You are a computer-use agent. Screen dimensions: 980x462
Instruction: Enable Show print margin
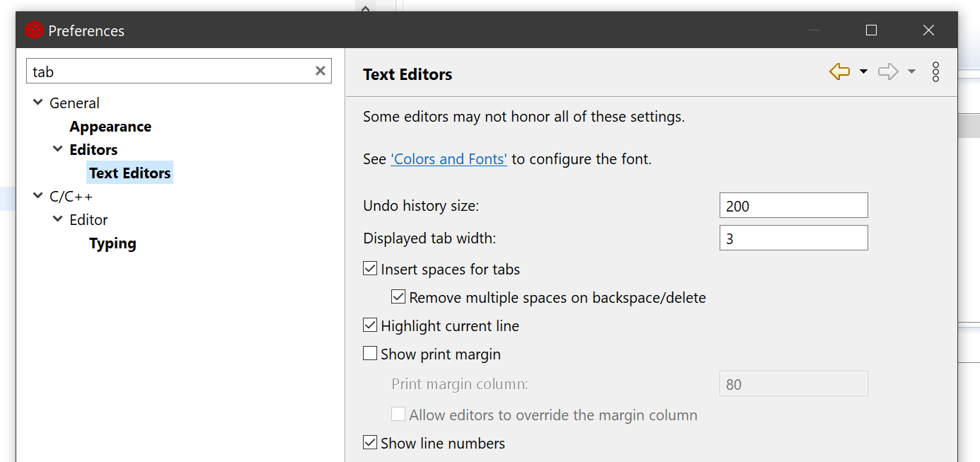(369, 353)
